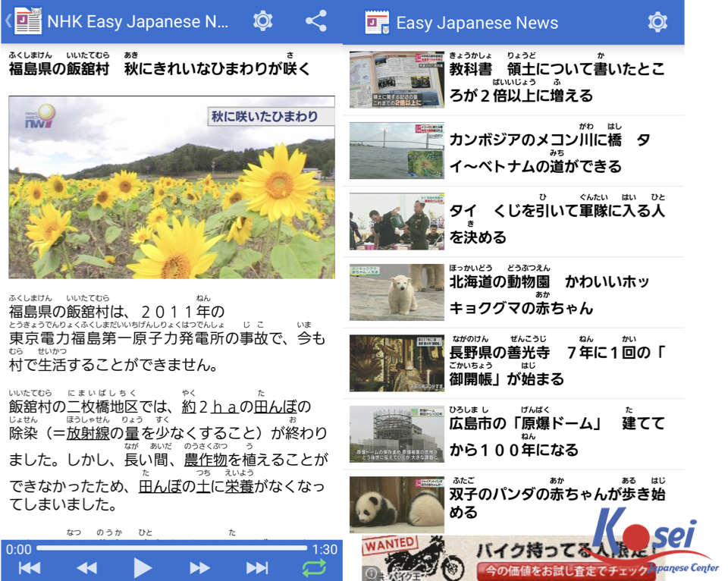This screenshot has width=728, height=581.
Task: Skip to next track in audio player
Action: click(x=257, y=567)
